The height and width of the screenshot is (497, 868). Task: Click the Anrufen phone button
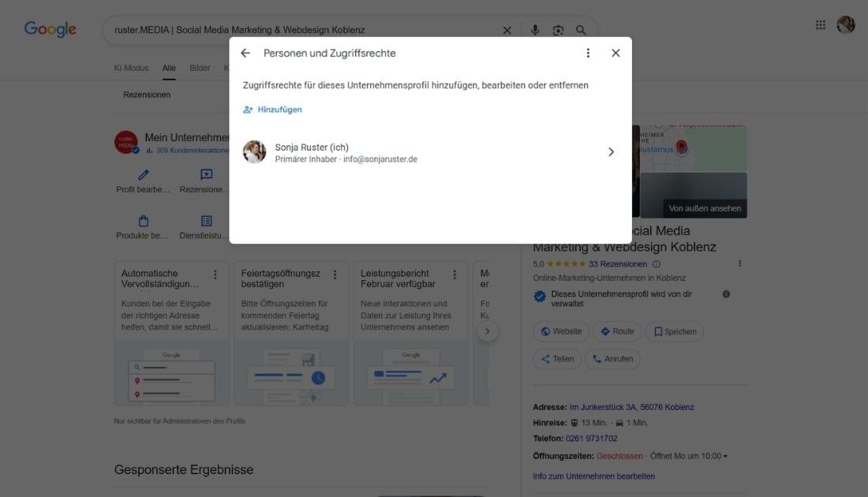pos(612,359)
